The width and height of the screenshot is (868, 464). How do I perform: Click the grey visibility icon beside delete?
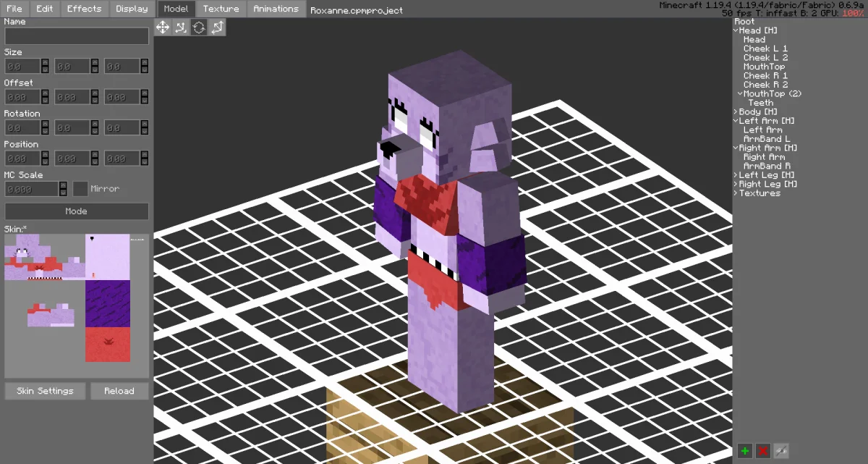pyautogui.click(x=780, y=450)
